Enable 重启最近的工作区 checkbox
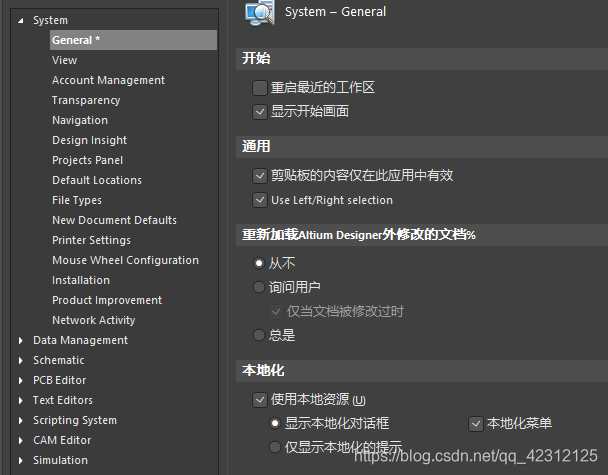The height and width of the screenshot is (475, 608). [x=259, y=88]
